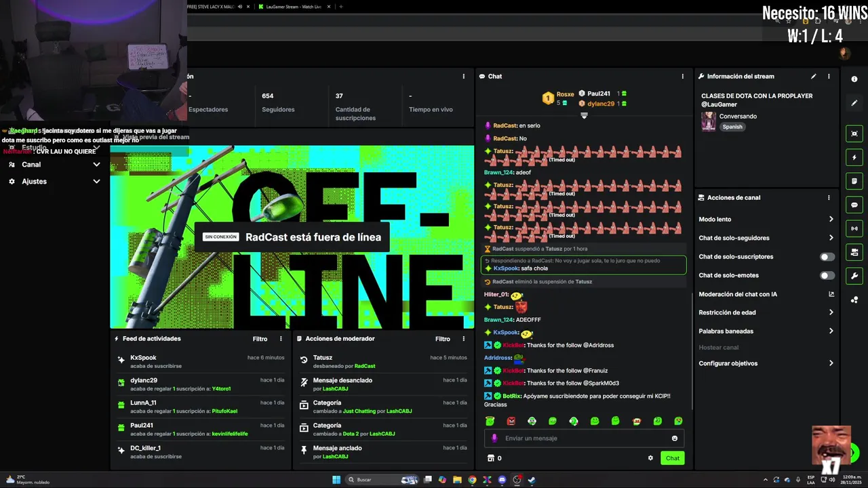Click the wrench icon in right sidebar
868x488 pixels.
pos(854,276)
